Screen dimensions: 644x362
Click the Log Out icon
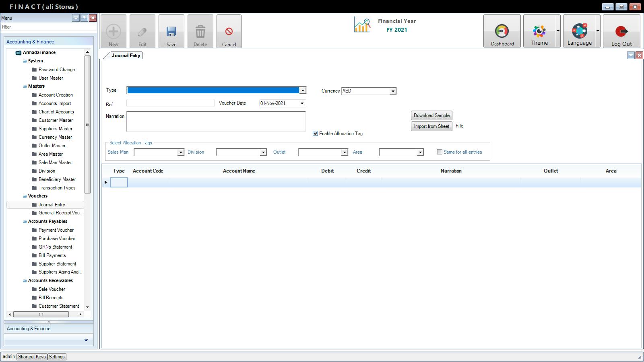[x=621, y=31]
